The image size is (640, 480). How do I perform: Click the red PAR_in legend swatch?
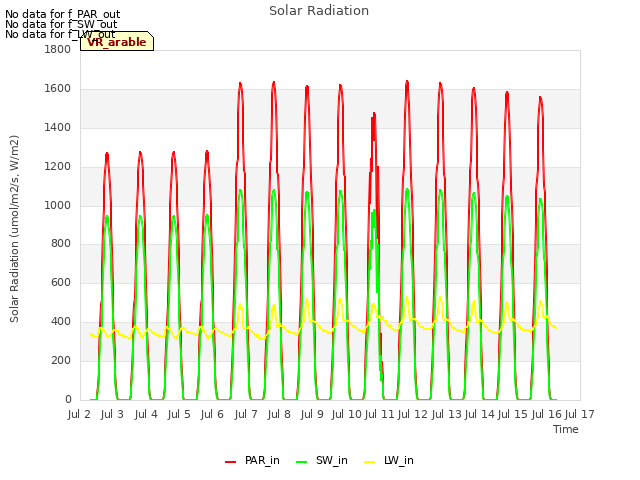[231, 462]
